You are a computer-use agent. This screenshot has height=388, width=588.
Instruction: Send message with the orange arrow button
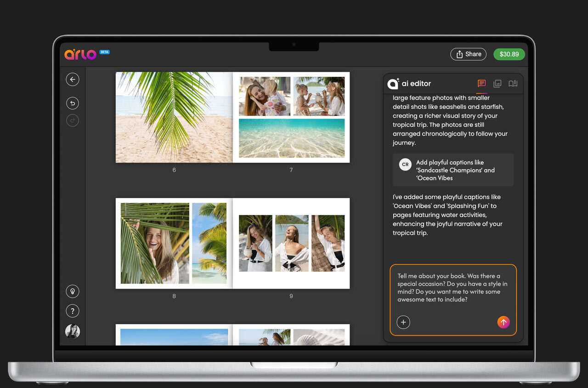(x=503, y=322)
